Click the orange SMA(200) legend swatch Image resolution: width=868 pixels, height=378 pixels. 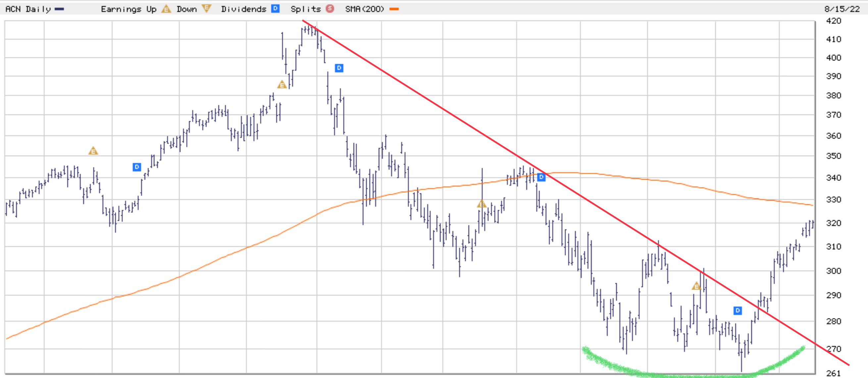point(394,9)
